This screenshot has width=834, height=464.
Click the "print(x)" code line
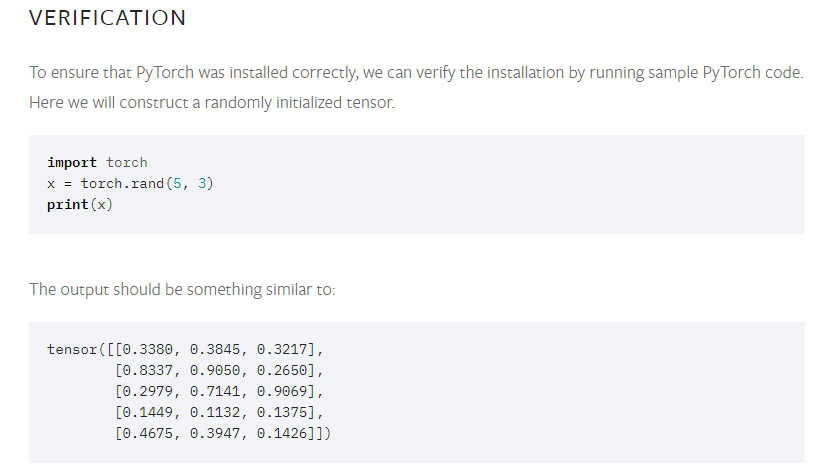(79, 204)
